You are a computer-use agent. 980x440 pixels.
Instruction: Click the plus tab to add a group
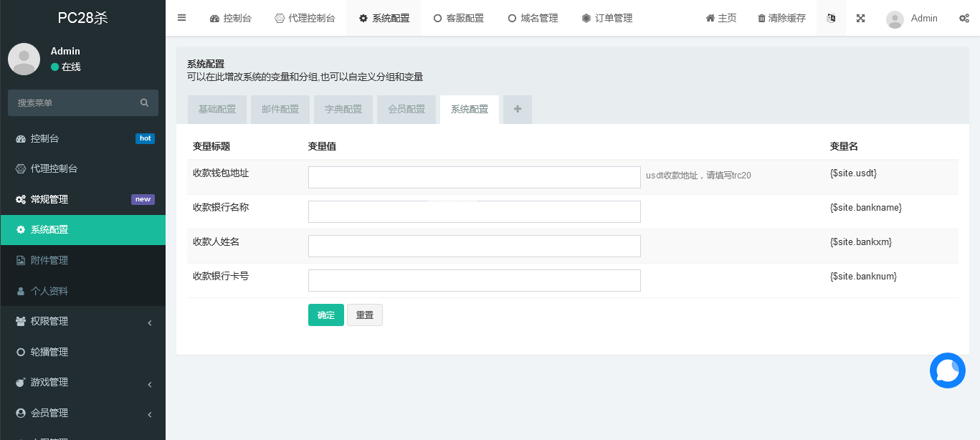point(517,109)
